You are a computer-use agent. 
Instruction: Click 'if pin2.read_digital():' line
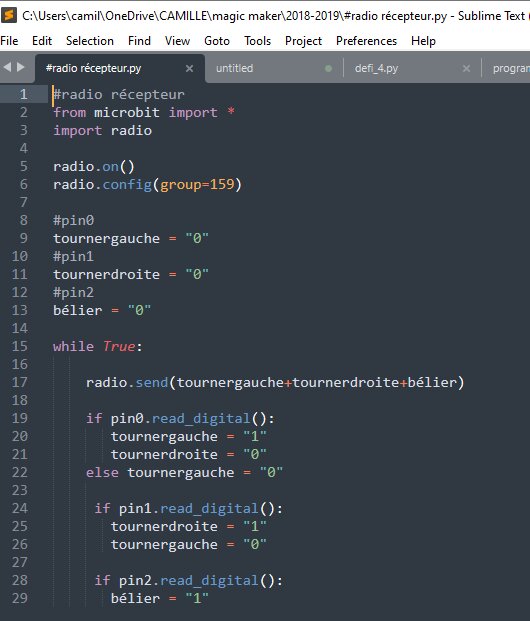pyautogui.click(x=189, y=581)
